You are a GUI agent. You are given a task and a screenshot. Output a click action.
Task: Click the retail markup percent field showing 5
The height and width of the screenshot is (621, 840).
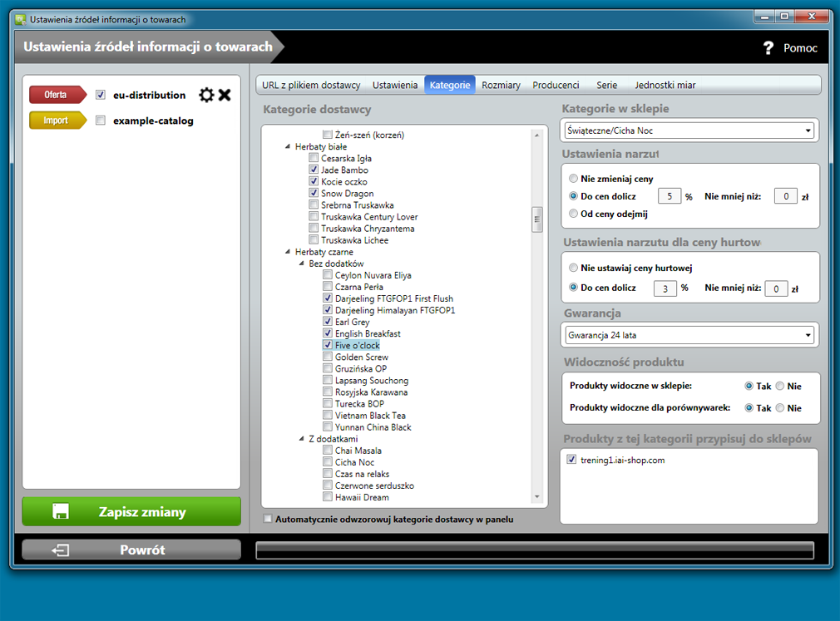(x=669, y=196)
